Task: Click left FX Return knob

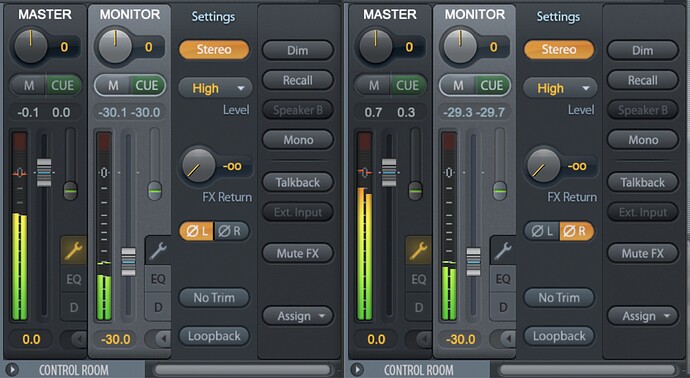Action: click(198, 165)
